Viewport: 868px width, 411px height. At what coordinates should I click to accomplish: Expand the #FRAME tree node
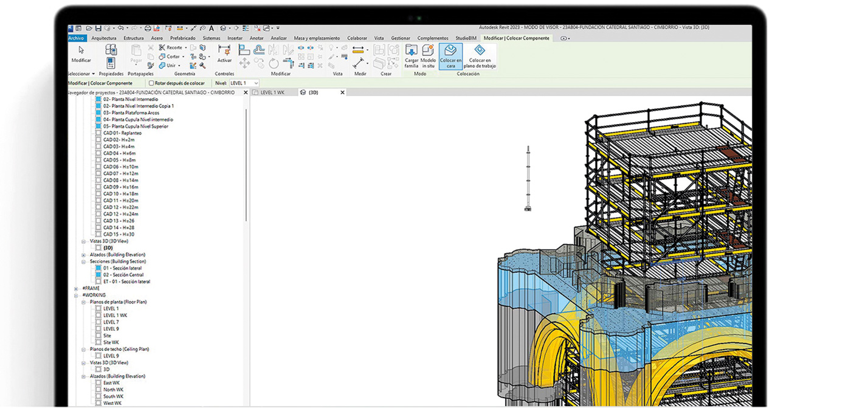76,289
